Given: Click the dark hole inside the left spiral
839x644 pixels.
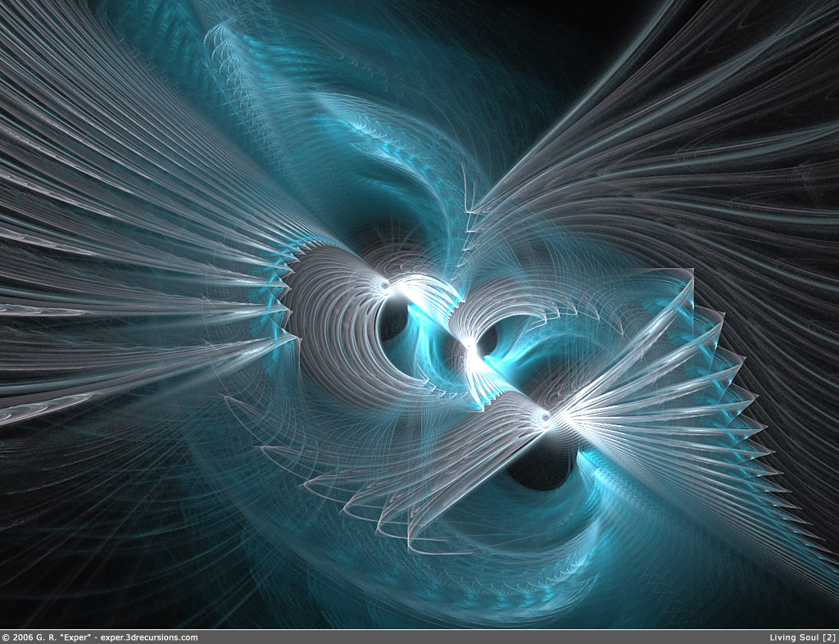Looking at the screenshot, I should 393,320.
